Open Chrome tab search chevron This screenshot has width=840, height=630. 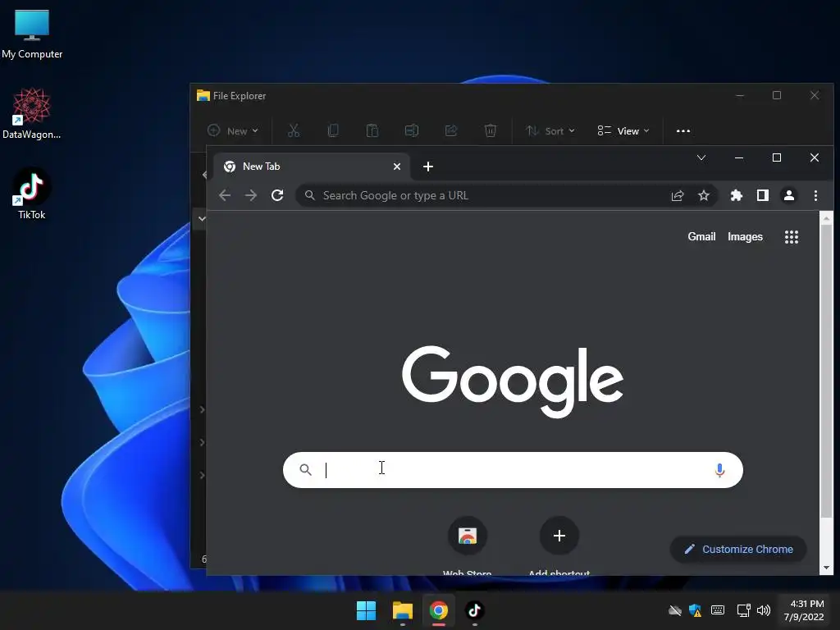pos(701,157)
